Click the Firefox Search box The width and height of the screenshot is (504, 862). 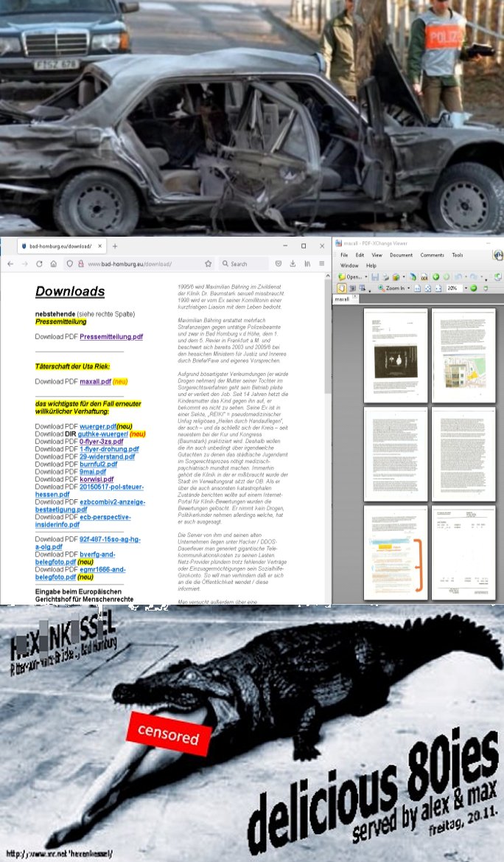[x=245, y=264]
